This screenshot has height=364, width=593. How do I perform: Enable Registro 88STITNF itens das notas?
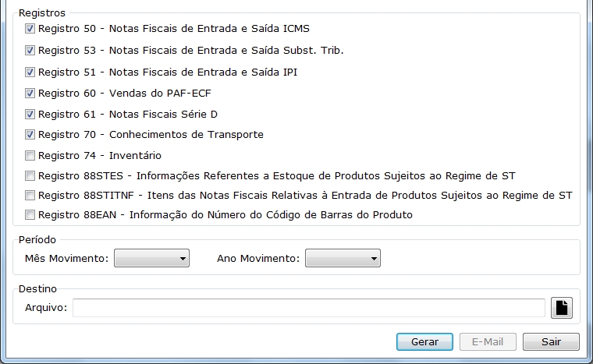30,196
